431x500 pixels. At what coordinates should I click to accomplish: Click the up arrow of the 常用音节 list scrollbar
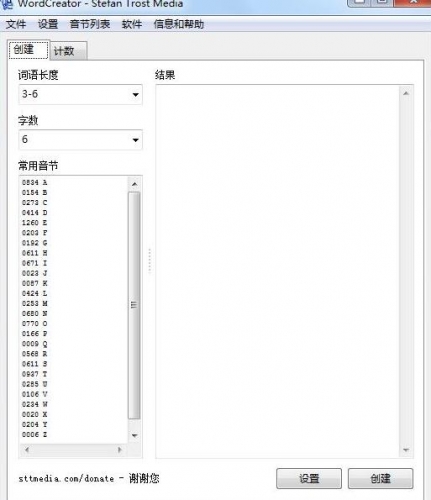tap(134, 184)
